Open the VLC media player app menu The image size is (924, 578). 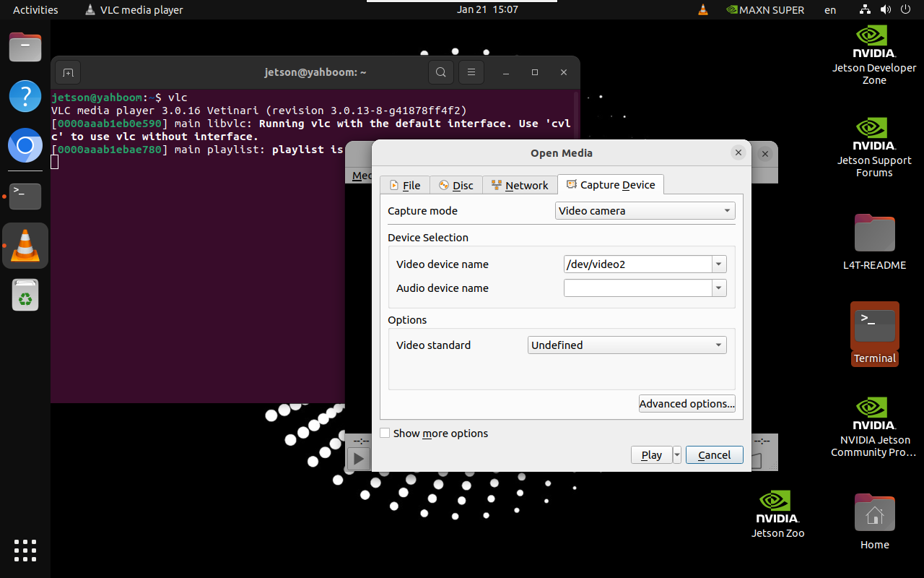pyautogui.click(x=134, y=10)
